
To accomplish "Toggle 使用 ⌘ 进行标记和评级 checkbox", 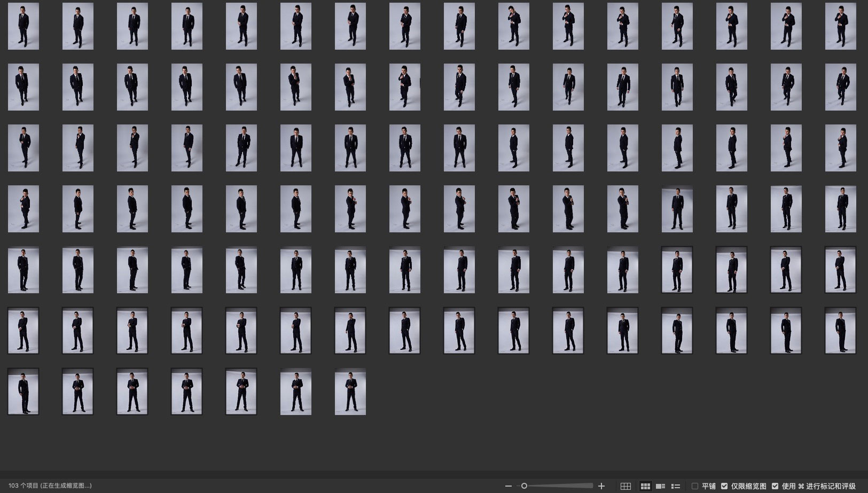I will click(775, 486).
